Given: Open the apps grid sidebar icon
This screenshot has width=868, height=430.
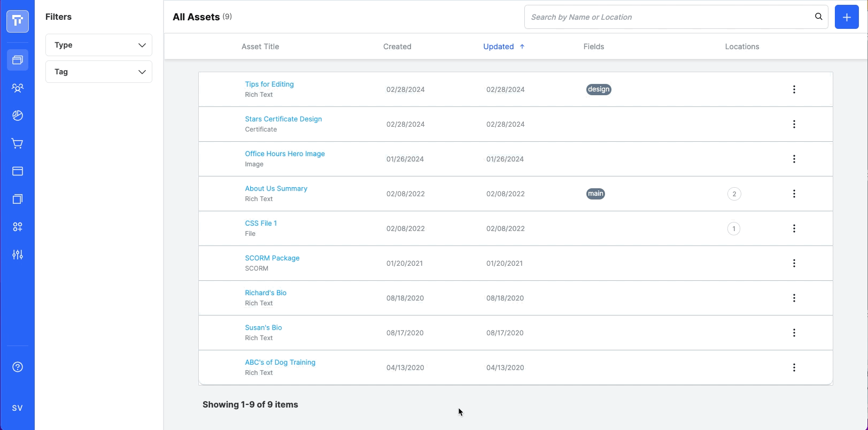Looking at the screenshot, I should (18, 227).
